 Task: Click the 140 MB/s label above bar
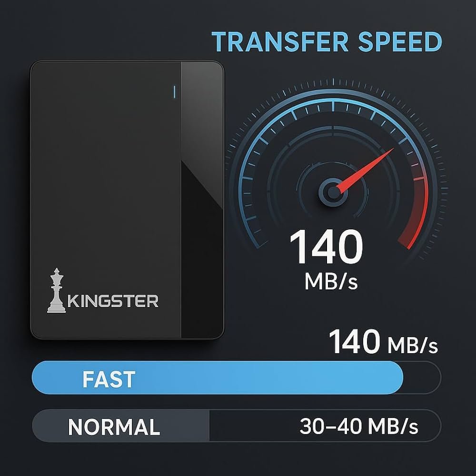383,342
